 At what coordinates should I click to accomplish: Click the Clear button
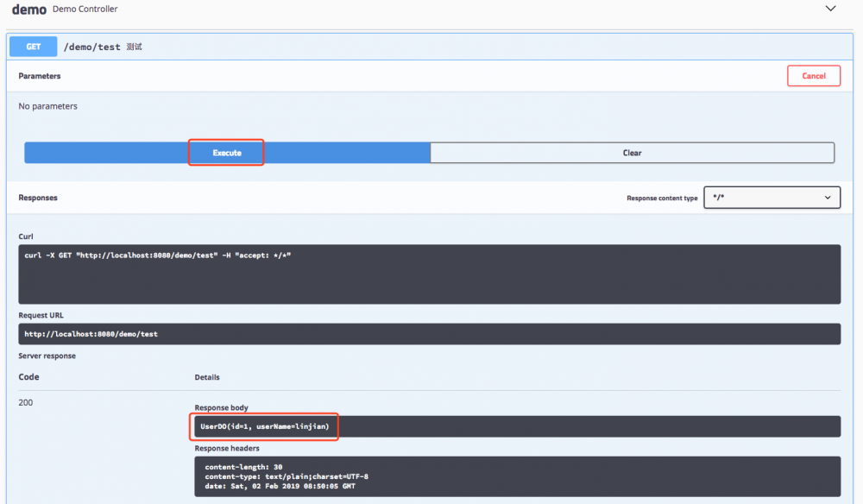[632, 152]
